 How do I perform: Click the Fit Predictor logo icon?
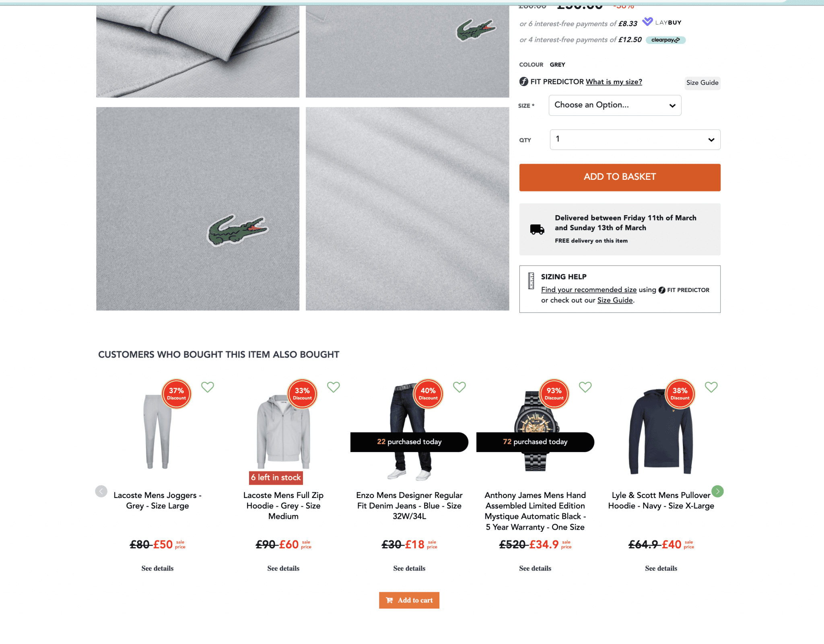tap(523, 82)
